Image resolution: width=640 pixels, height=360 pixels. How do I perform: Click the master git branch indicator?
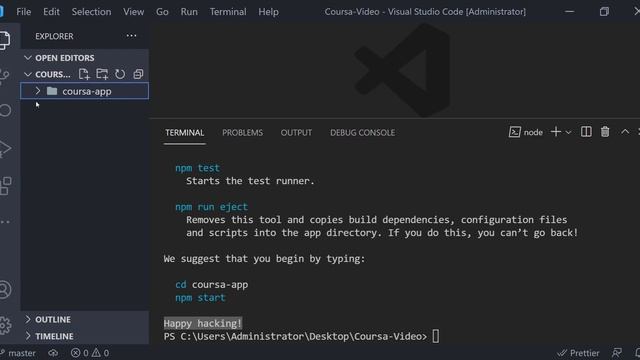pyautogui.click(x=18, y=353)
